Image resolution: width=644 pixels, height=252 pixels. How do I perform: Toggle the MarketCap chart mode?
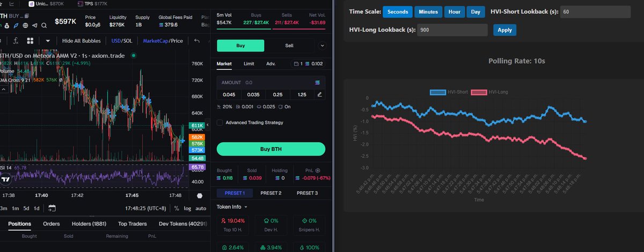click(x=156, y=41)
